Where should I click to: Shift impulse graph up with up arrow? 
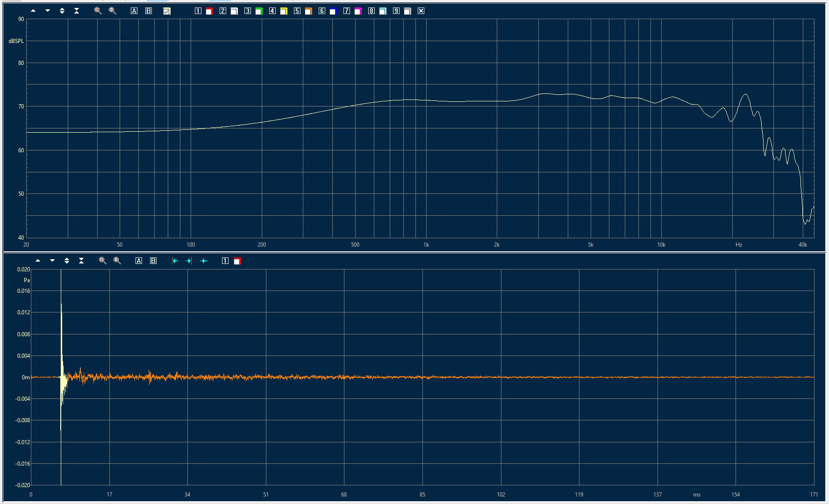pos(38,261)
